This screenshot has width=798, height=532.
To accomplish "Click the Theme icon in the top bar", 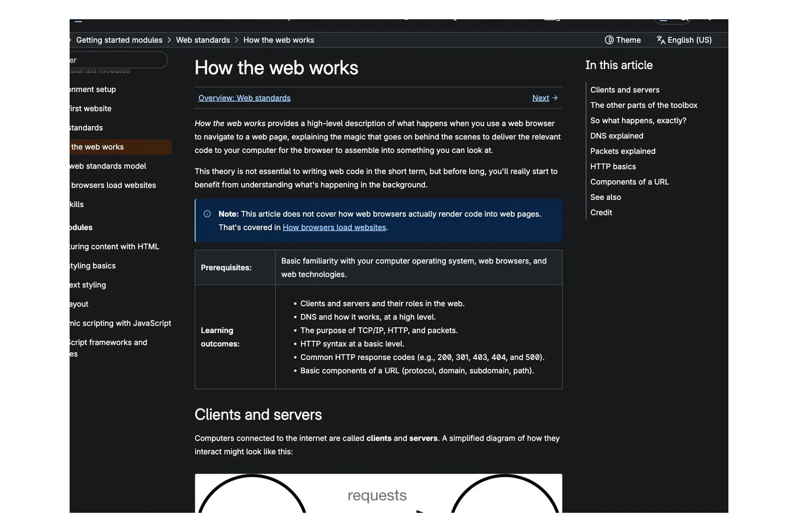I will tap(609, 40).
